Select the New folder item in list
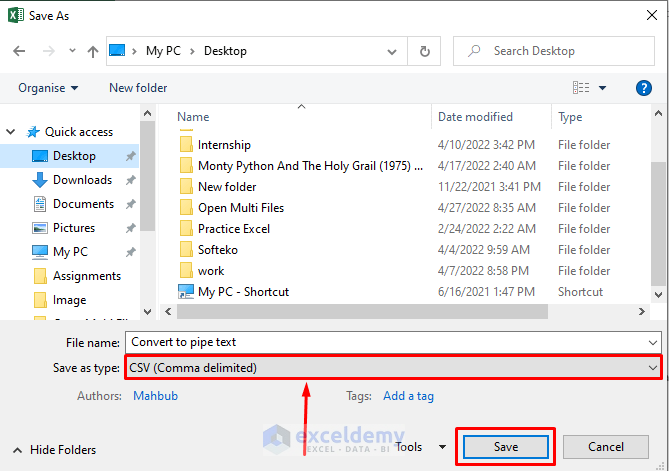 click(227, 187)
